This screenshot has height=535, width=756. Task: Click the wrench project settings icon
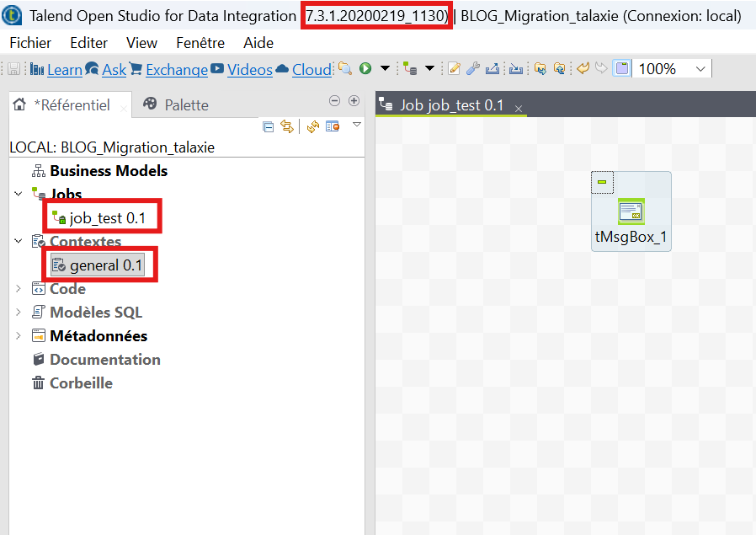(x=473, y=69)
